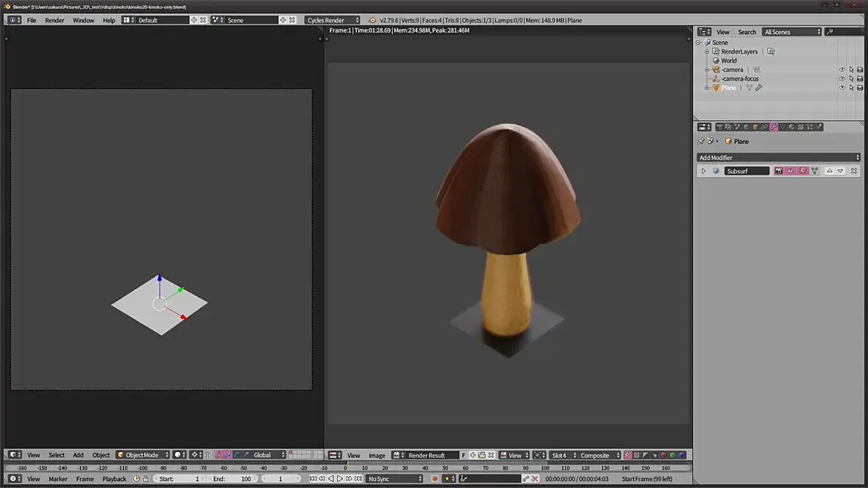The image size is (868, 488).
Task: Click the timeline play animation button
Action: click(x=340, y=478)
